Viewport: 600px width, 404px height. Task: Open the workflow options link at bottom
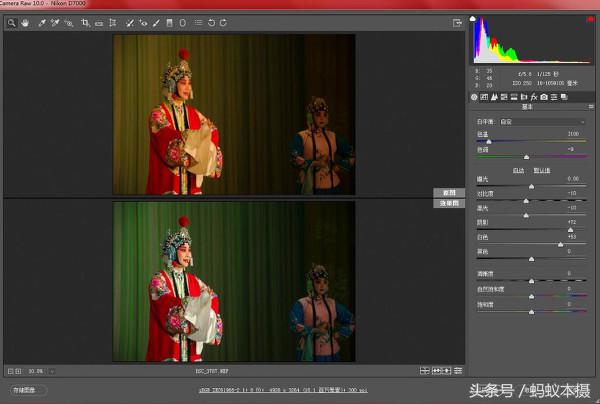(283, 390)
